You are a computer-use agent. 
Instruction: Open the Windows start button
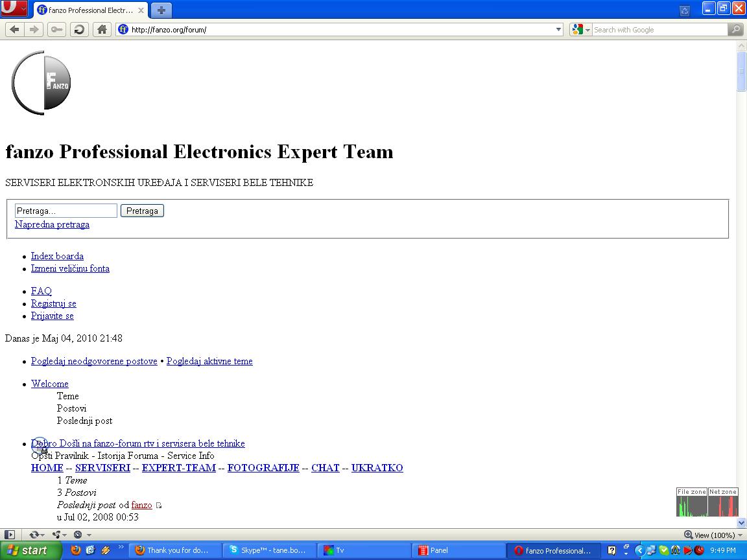30,550
